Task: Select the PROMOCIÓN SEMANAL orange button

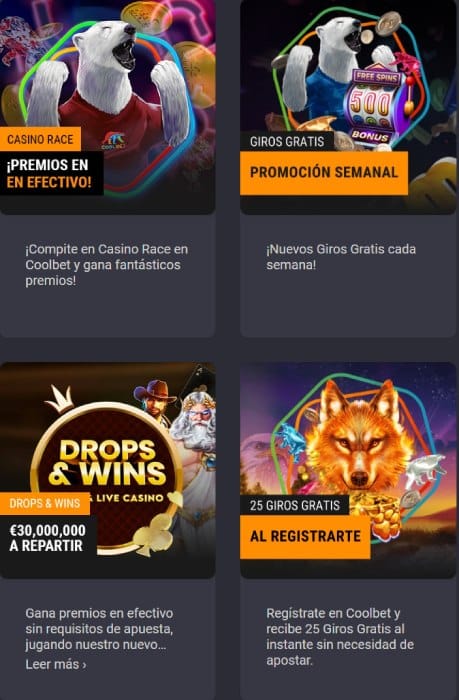Action: pyautogui.click(x=324, y=173)
